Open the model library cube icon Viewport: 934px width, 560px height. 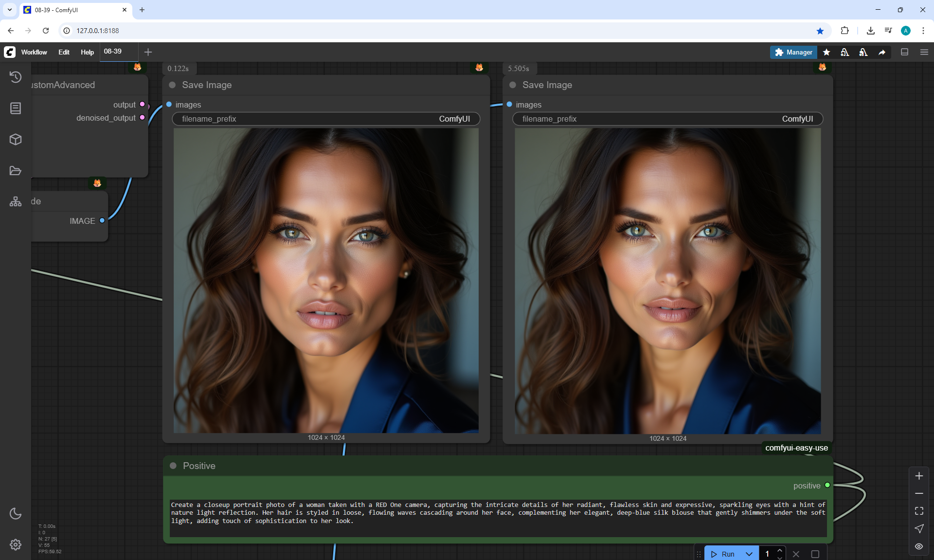click(16, 139)
